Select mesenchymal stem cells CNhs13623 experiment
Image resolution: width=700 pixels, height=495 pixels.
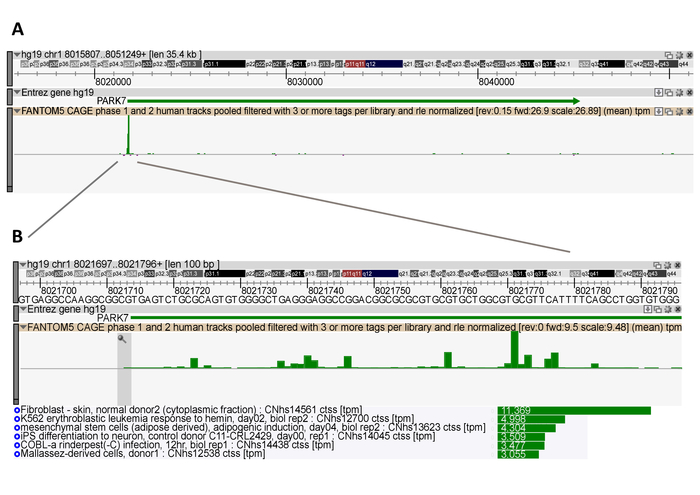tap(253, 428)
